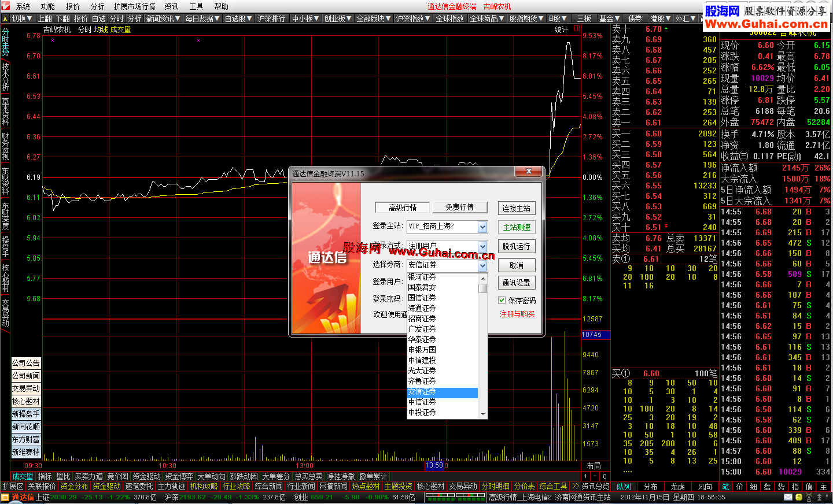Click the >> arrows before 资讯总览
Screen dimensions: 833x504
pyautogui.click(x=575, y=486)
